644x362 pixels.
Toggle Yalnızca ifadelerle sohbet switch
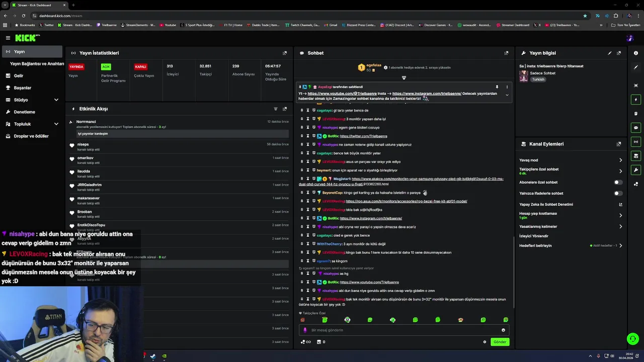coord(618,193)
